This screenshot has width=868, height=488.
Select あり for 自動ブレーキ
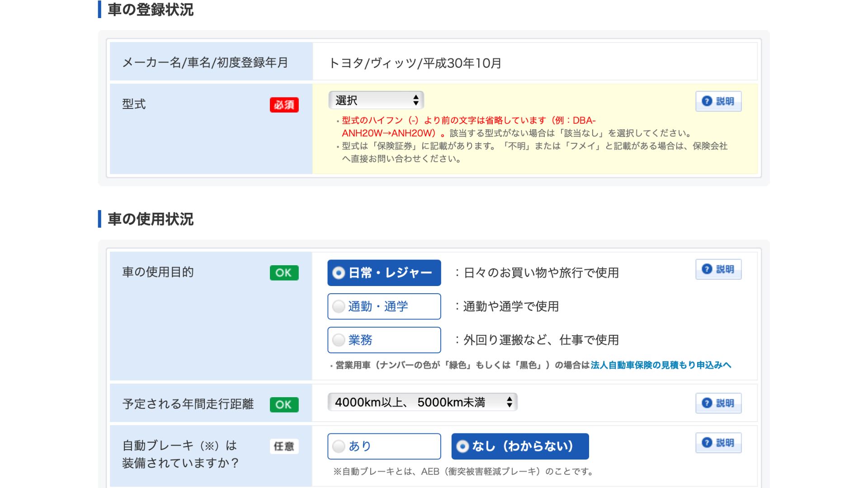point(384,446)
